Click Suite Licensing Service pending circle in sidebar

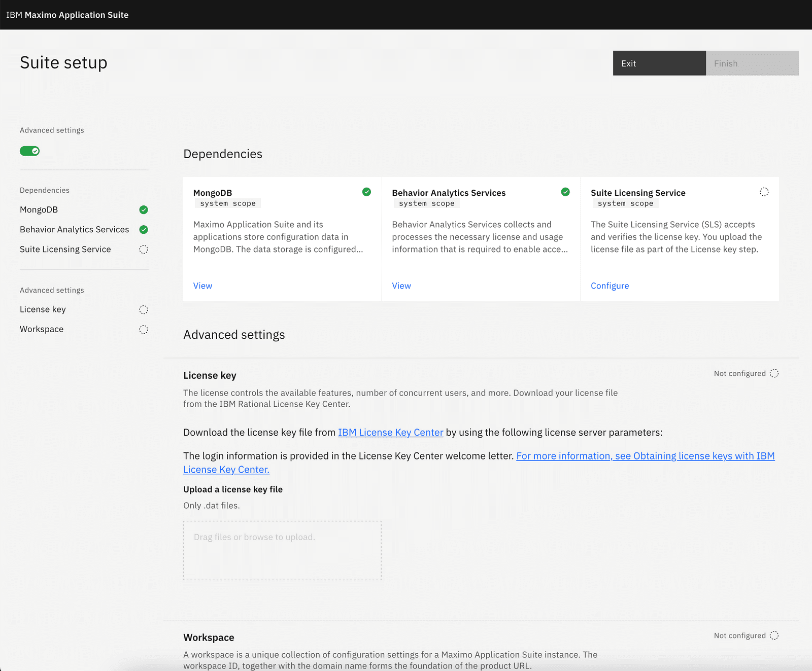144,249
